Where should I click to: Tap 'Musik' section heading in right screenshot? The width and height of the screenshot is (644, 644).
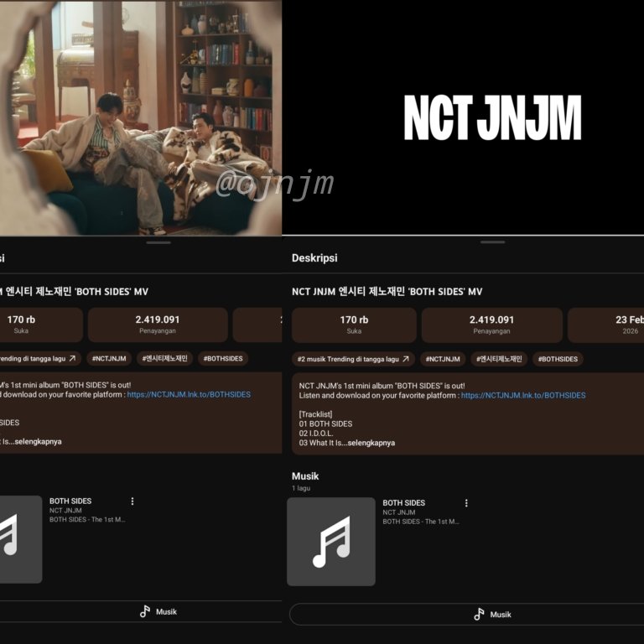305,476
